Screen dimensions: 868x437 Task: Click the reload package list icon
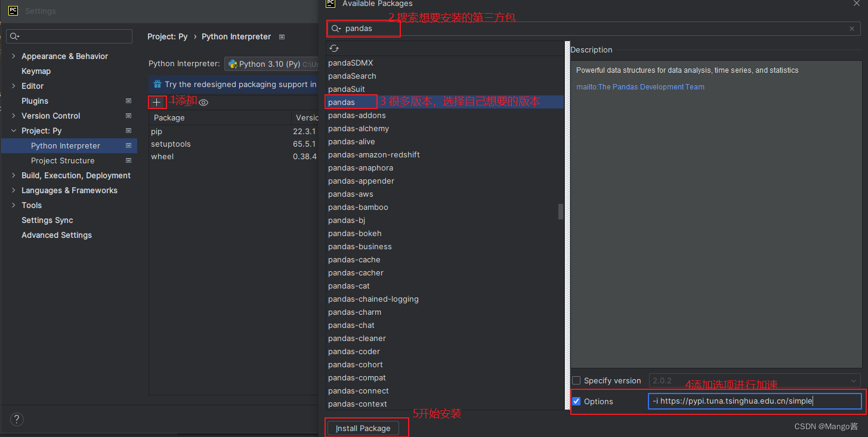334,48
